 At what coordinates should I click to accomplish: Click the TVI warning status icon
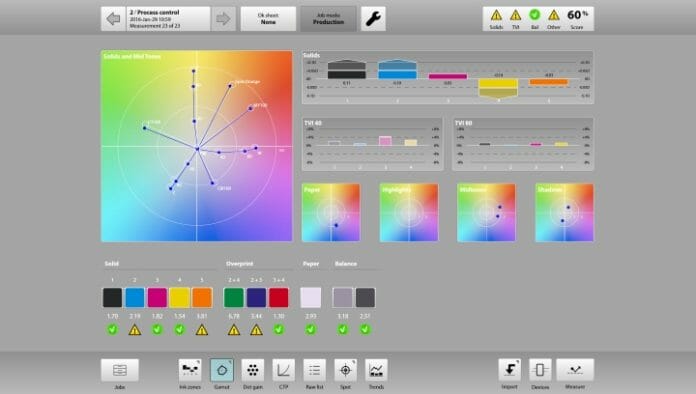[515, 16]
